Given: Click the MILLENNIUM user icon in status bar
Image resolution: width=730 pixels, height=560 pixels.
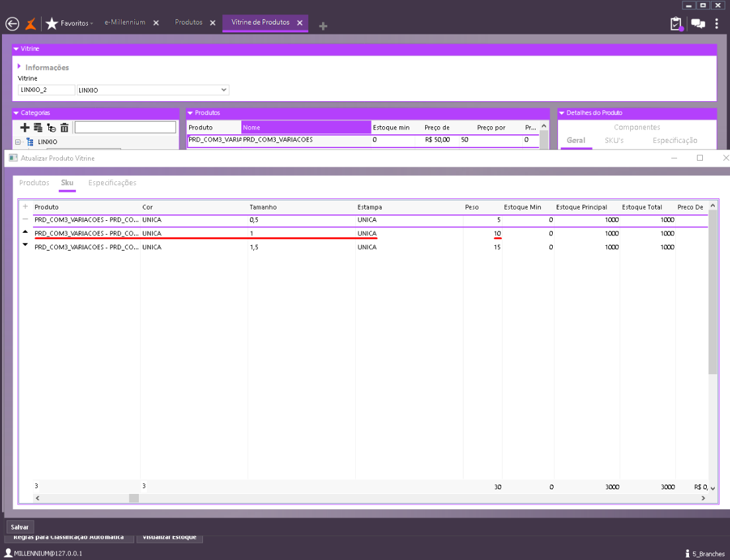Looking at the screenshot, I should [x=9, y=553].
